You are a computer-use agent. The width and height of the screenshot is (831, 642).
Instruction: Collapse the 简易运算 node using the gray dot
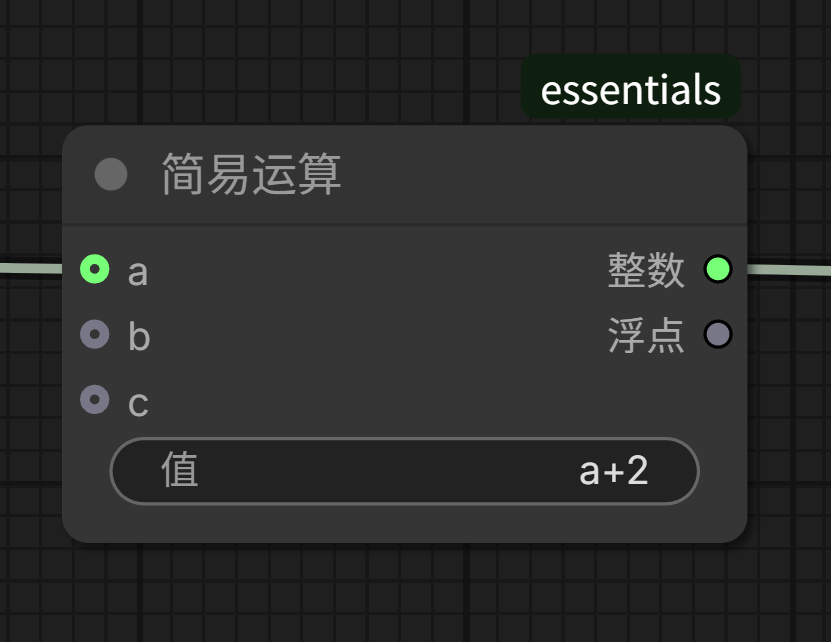pyautogui.click(x=111, y=175)
